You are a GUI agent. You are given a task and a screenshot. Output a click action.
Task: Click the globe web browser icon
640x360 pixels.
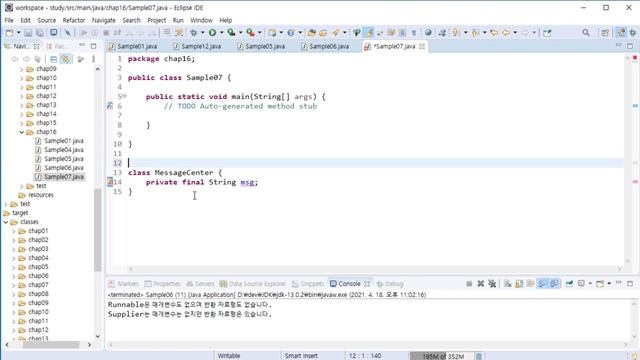(428, 33)
